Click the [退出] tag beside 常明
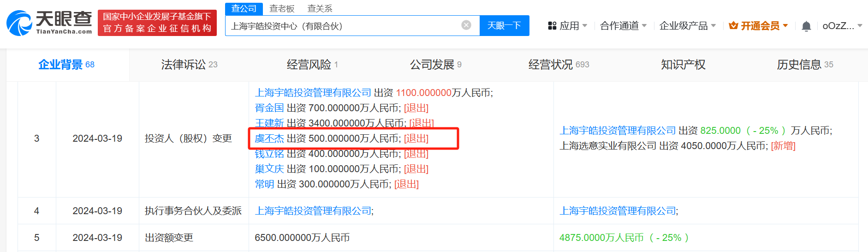The image size is (868, 252). click(x=406, y=184)
